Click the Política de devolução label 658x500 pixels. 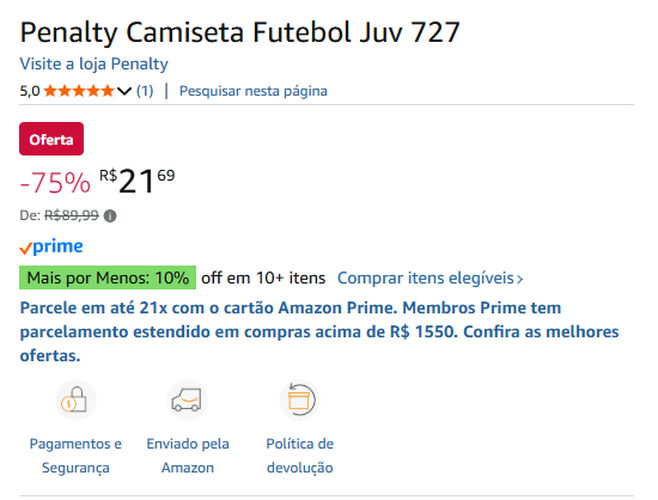pyautogui.click(x=299, y=455)
